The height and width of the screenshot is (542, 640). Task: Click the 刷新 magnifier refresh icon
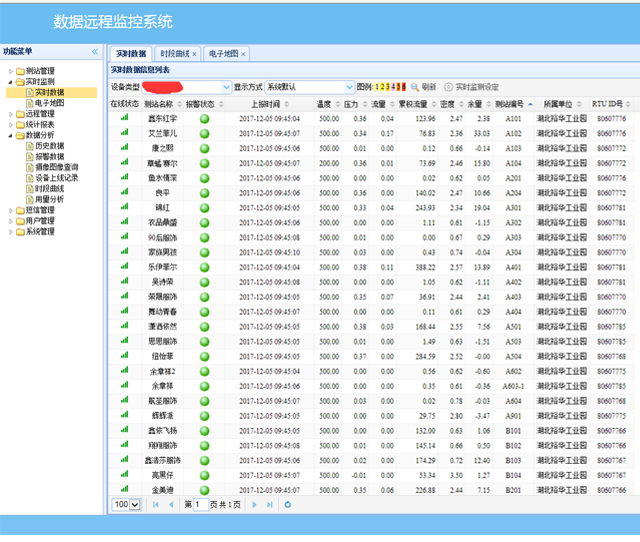click(415, 87)
